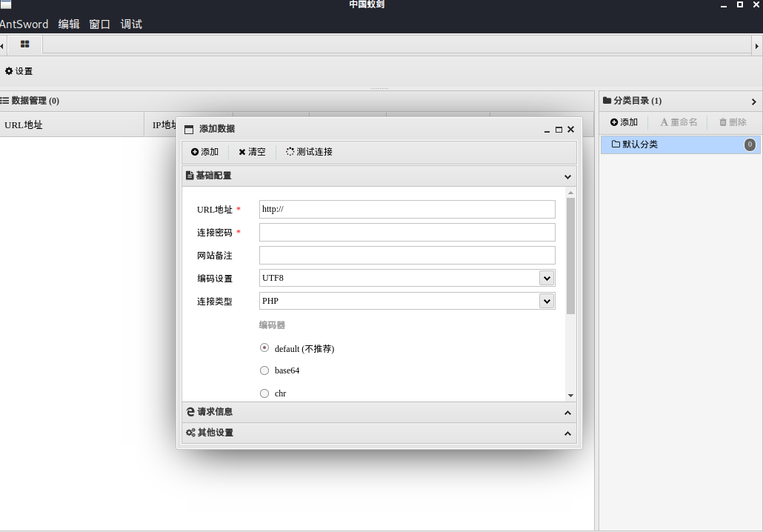
Task: Click the URL地址 column header
Action: (72, 124)
